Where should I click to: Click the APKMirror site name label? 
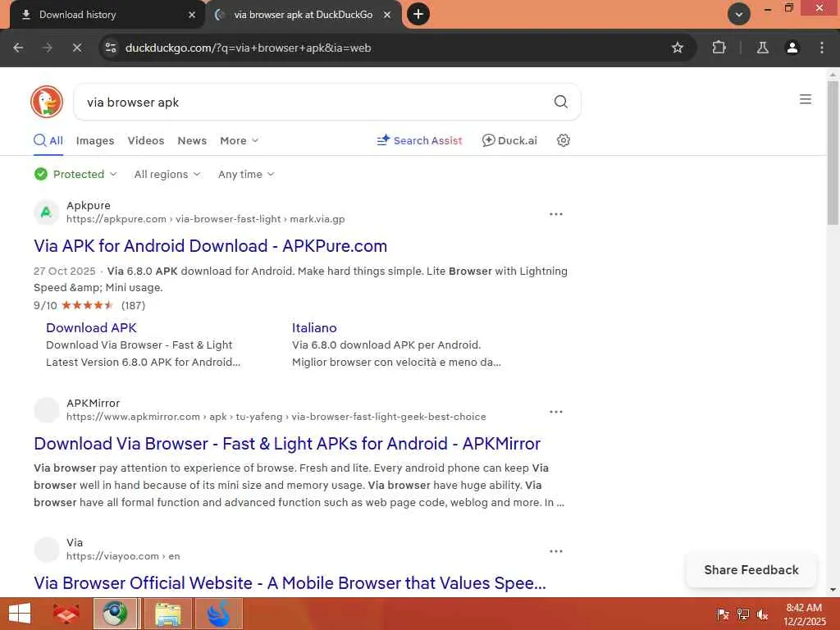[x=94, y=403]
